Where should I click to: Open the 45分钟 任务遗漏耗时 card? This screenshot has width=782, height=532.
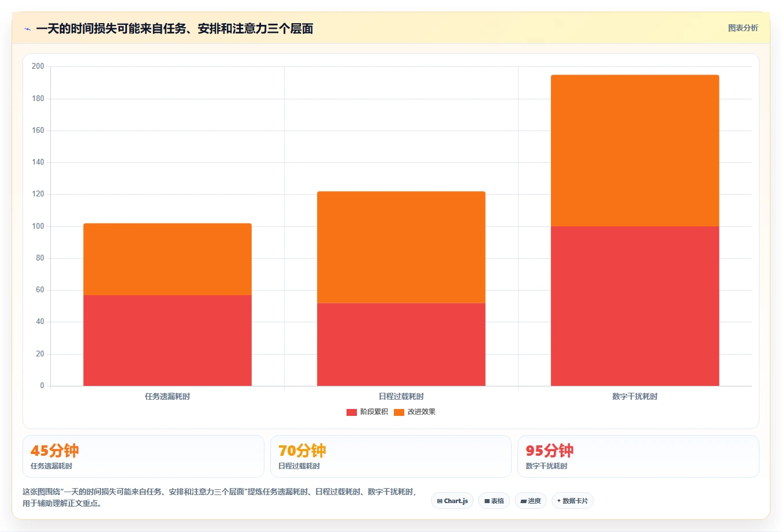pyautogui.click(x=143, y=456)
